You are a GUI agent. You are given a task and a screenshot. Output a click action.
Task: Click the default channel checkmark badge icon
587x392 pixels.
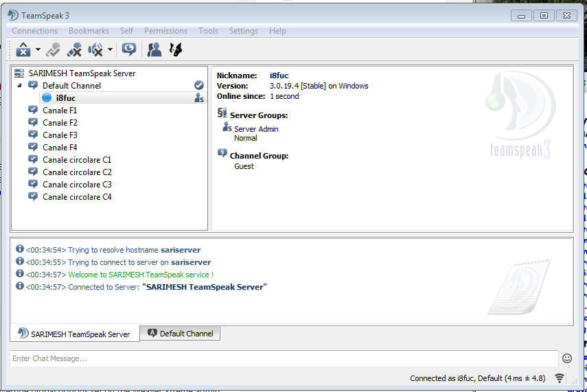tap(199, 85)
